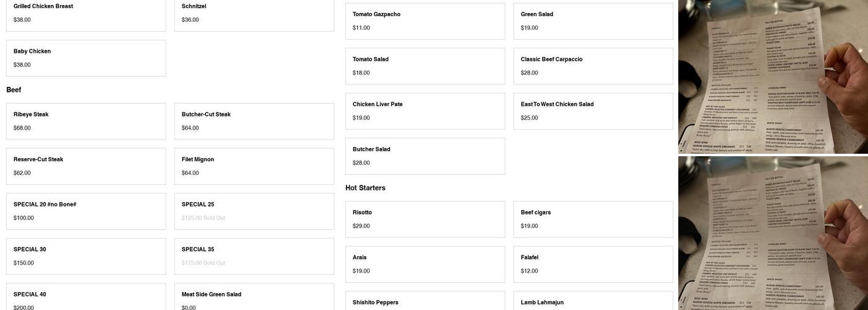Select the Ribeye Steak menu item

click(x=86, y=122)
